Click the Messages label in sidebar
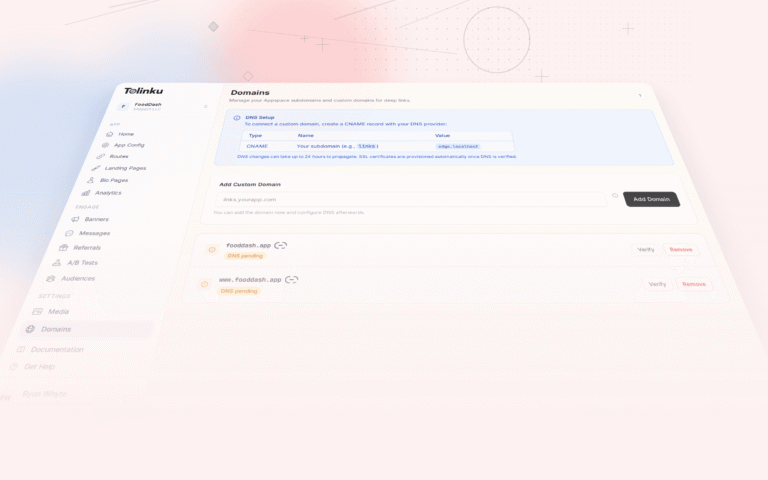768x480 pixels. (x=95, y=233)
